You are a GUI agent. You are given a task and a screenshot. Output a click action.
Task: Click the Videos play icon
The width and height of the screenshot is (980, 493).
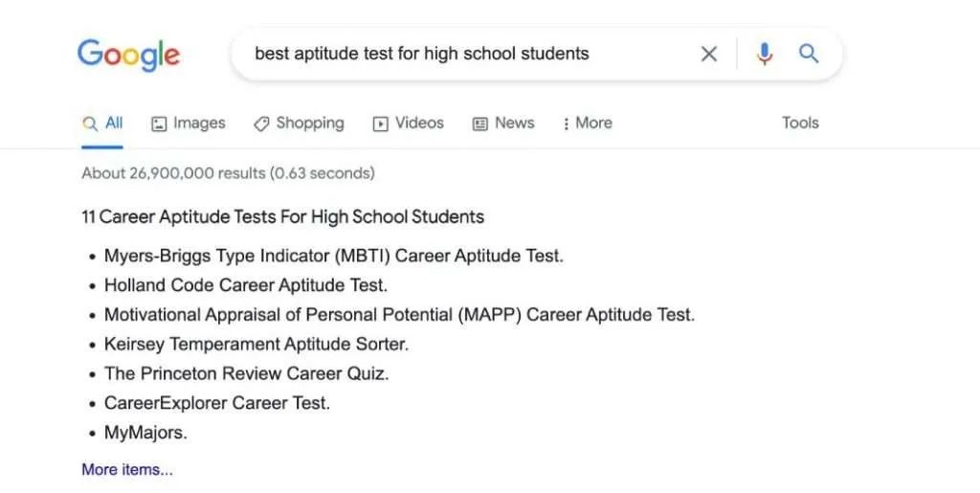pyautogui.click(x=381, y=123)
